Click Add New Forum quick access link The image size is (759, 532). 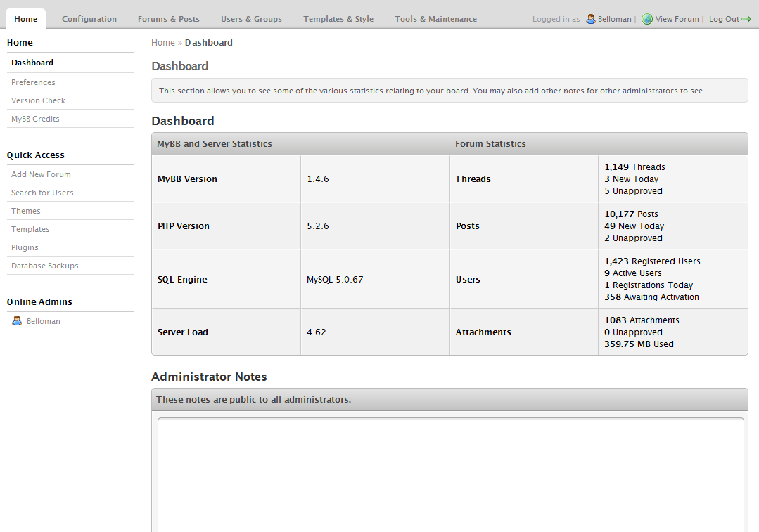(41, 174)
